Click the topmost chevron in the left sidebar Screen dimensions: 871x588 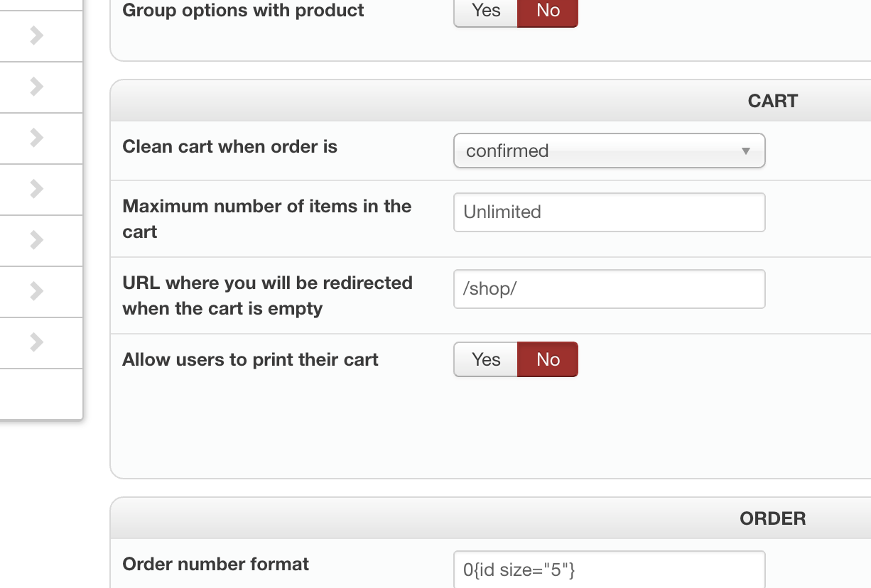coord(37,36)
